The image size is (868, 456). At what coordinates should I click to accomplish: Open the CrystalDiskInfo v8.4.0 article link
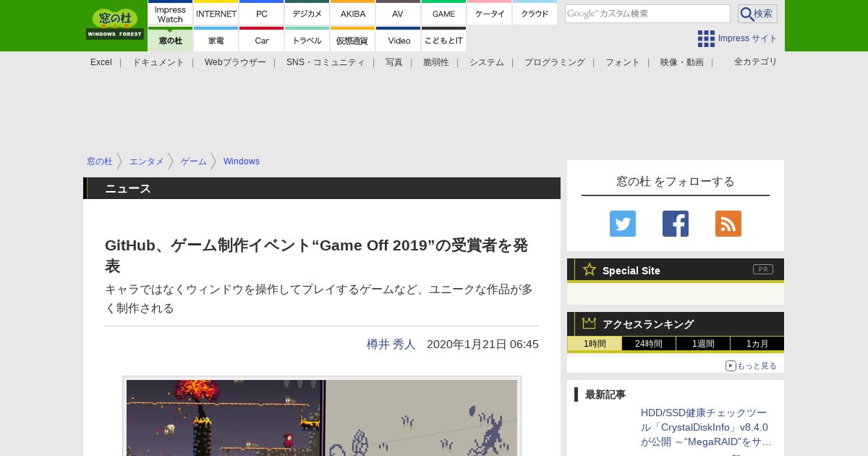706,427
